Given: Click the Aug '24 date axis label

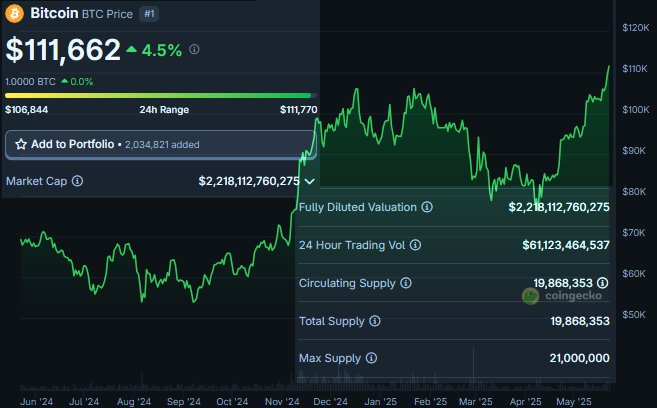Looking at the screenshot, I should [x=134, y=402].
